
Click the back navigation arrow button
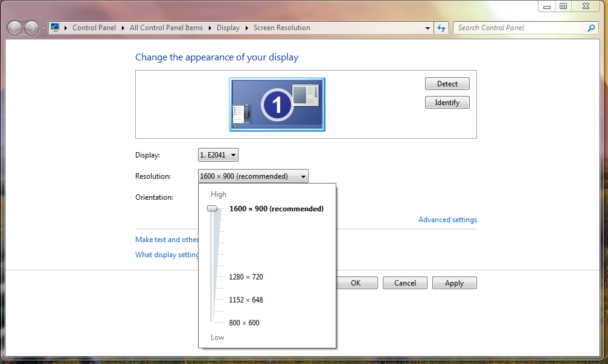15,28
